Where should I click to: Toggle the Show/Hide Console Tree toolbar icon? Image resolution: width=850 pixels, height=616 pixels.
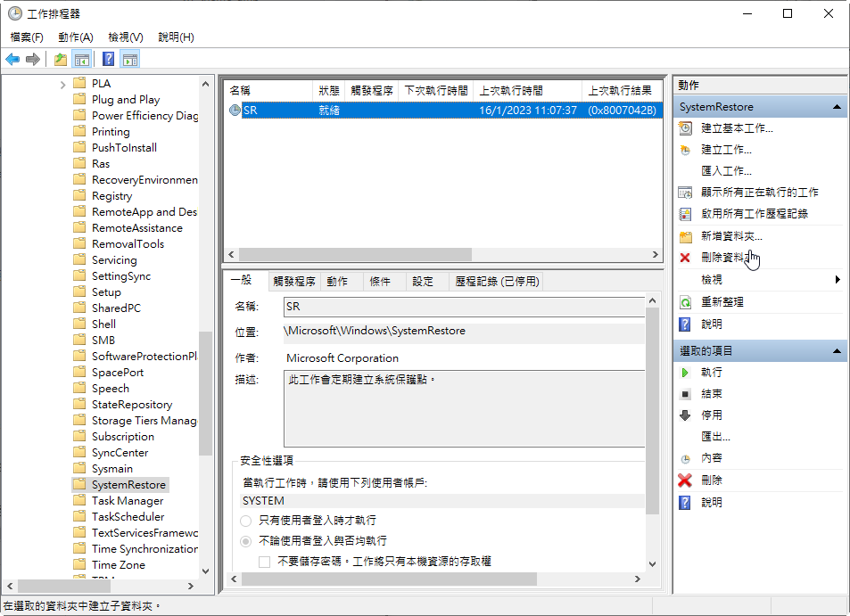(82, 59)
